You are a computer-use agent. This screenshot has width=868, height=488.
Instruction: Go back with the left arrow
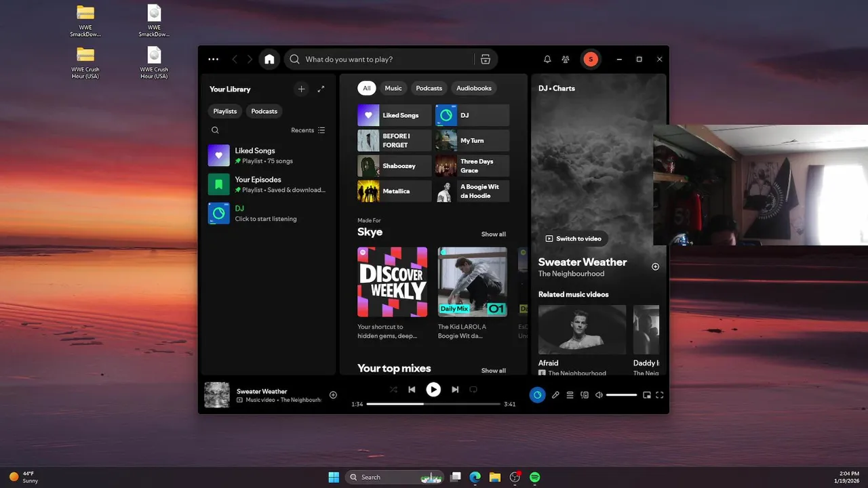(x=235, y=59)
